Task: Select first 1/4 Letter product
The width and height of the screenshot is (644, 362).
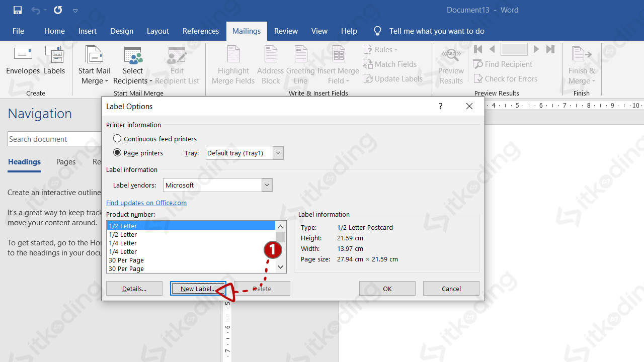Action: [191, 243]
